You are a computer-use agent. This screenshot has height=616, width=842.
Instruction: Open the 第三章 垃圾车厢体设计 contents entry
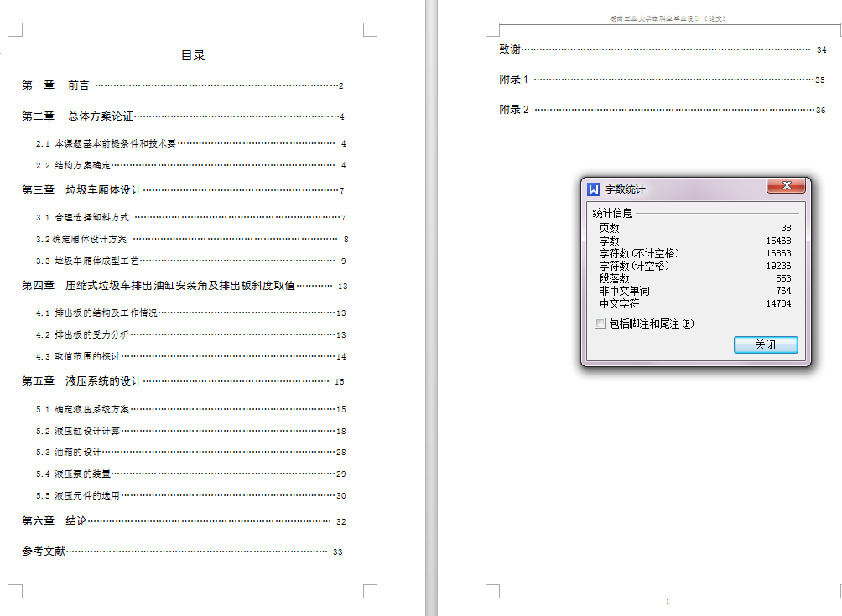click(183, 190)
